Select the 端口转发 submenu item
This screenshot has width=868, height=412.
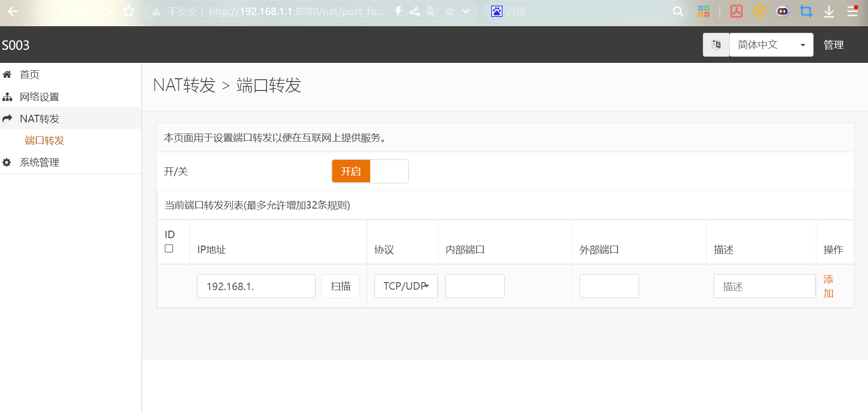pyautogui.click(x=44, y=141)
